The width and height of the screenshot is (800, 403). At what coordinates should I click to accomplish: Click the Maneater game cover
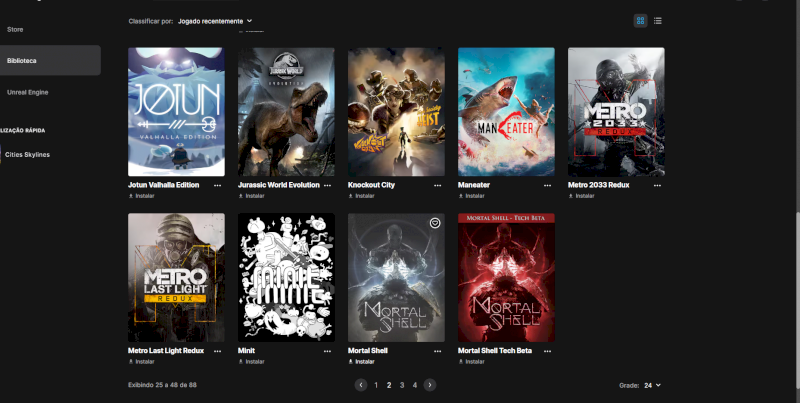click(506, 111)
